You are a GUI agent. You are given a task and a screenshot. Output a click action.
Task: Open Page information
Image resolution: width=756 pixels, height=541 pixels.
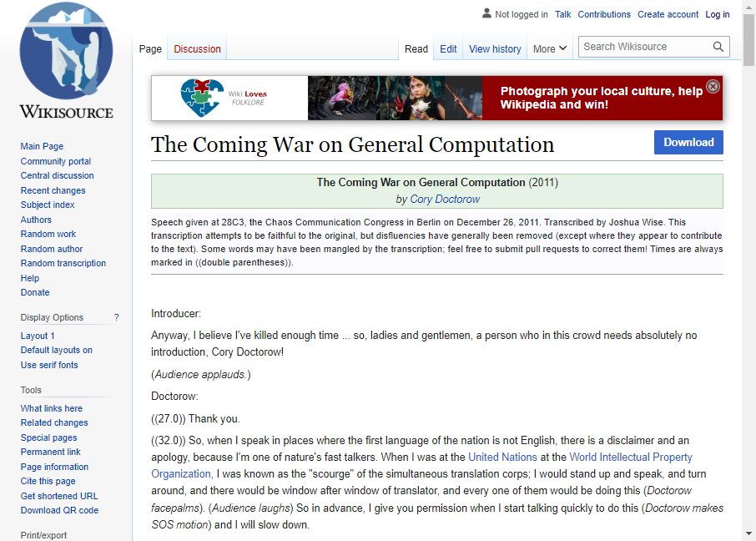pos(54,467)
